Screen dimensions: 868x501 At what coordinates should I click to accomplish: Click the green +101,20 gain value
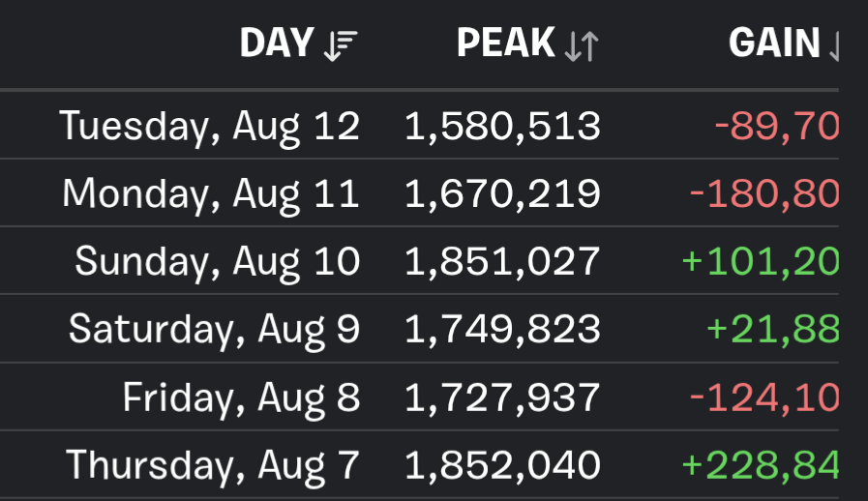(761, 261)
